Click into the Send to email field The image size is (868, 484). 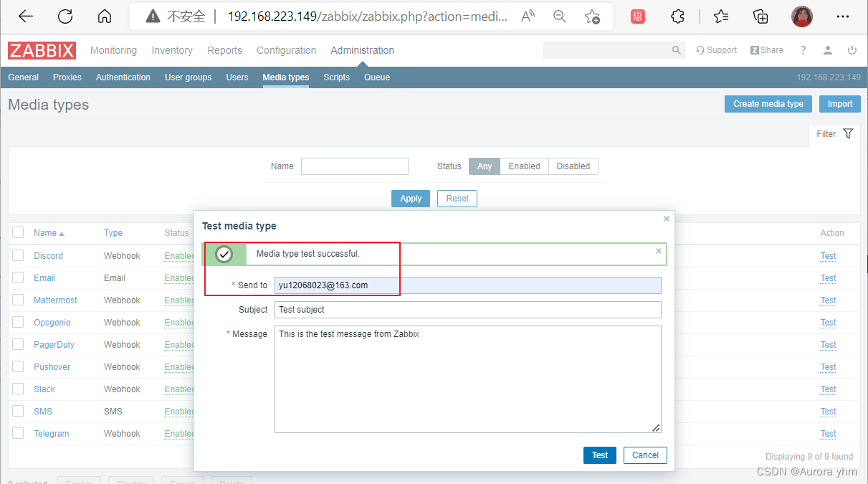468,285
